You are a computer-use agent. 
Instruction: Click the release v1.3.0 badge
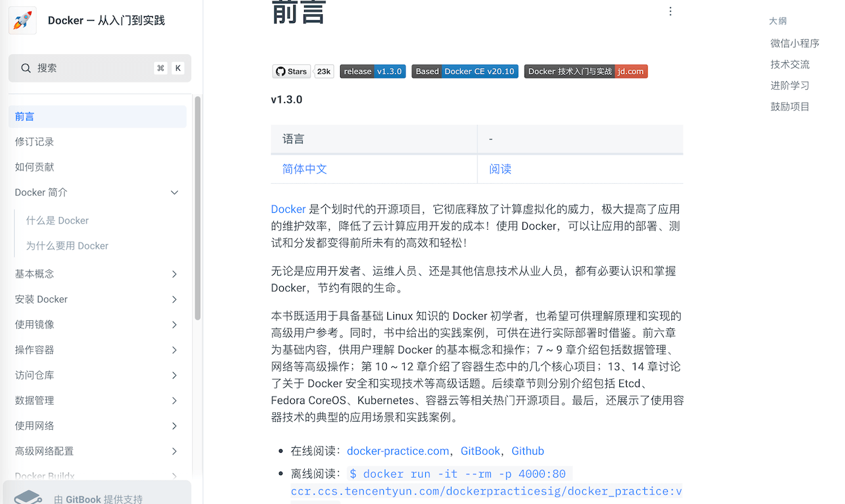(x=372, y=71)
